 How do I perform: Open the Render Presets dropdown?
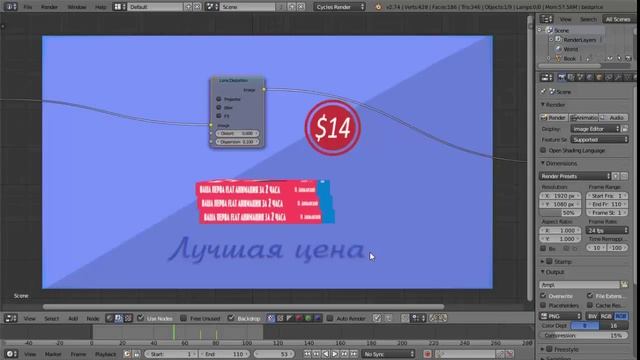(575, 176)
